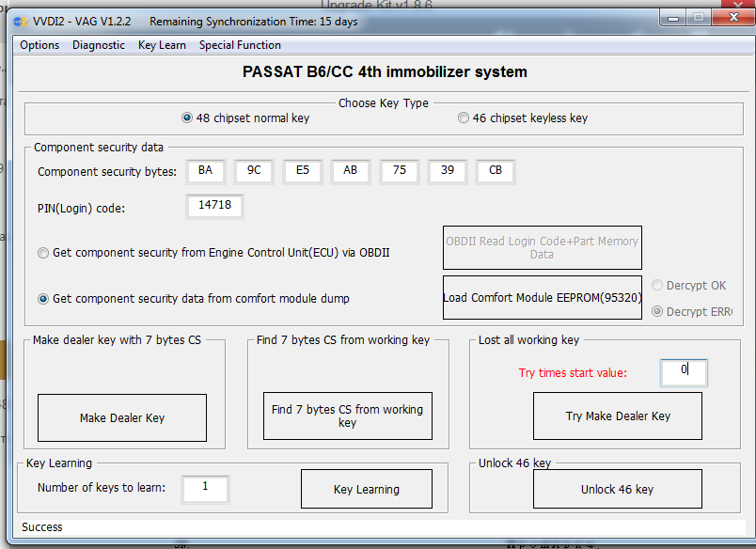Click the component security byte field 75
The image size is (756, 549).
(400, 171)
